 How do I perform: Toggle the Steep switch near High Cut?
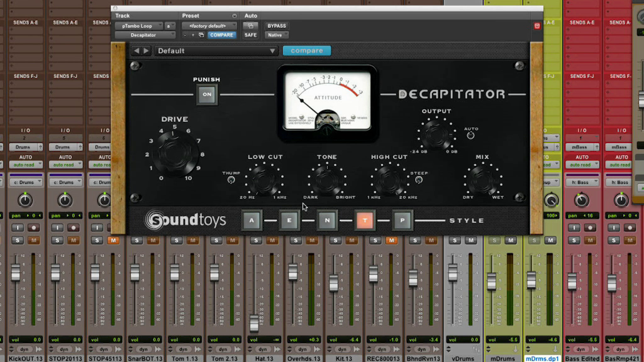coord(418,180)
